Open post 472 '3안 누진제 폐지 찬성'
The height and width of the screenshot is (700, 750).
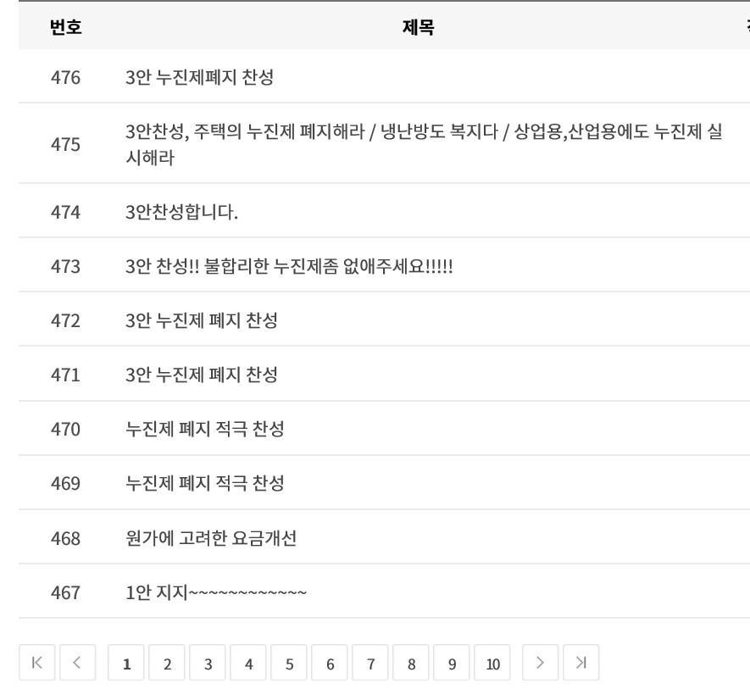(x=202, y=320)
